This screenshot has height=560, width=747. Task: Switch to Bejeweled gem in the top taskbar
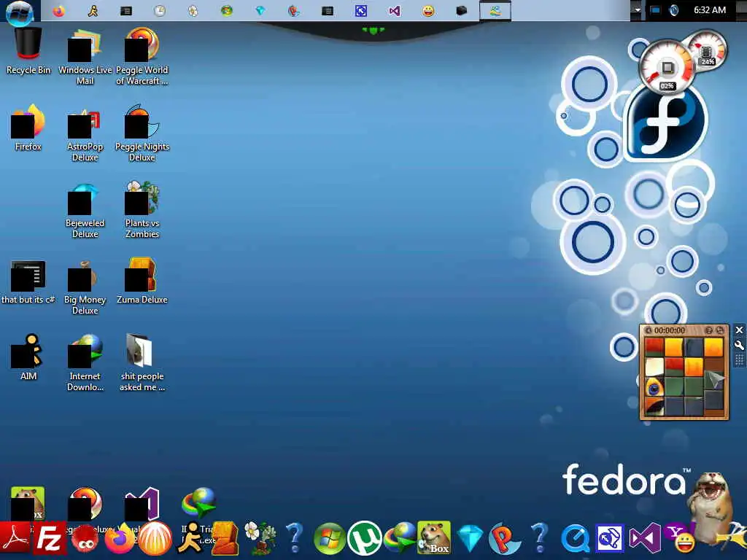[260, 10]
